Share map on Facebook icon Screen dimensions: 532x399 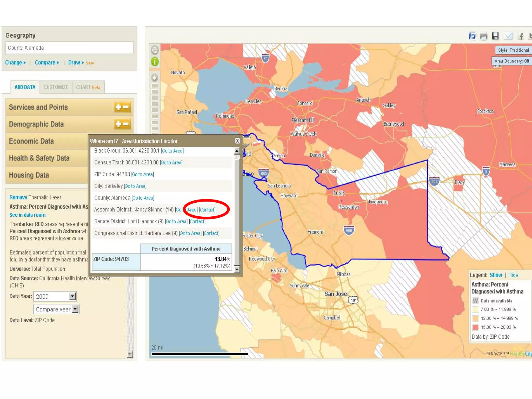tap(521, 36)
